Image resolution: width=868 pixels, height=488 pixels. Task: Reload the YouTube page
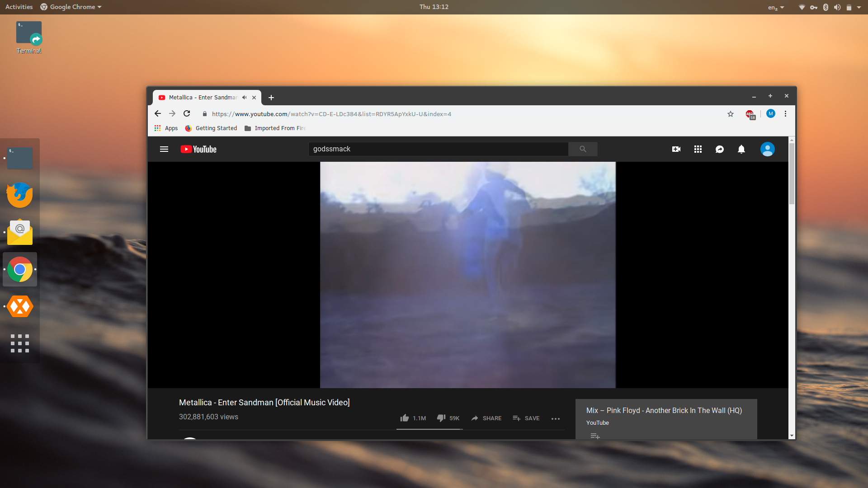point(187,114)
